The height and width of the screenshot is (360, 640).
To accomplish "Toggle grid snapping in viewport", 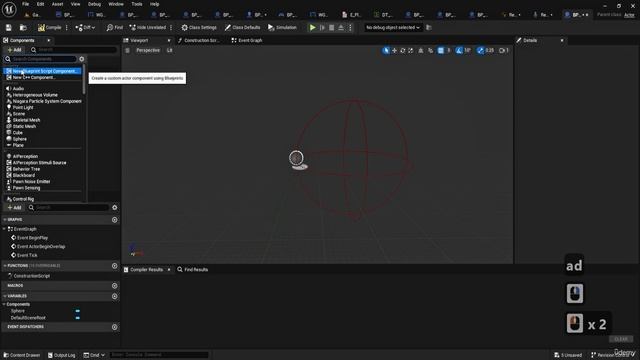I will [x=441, y=50].
